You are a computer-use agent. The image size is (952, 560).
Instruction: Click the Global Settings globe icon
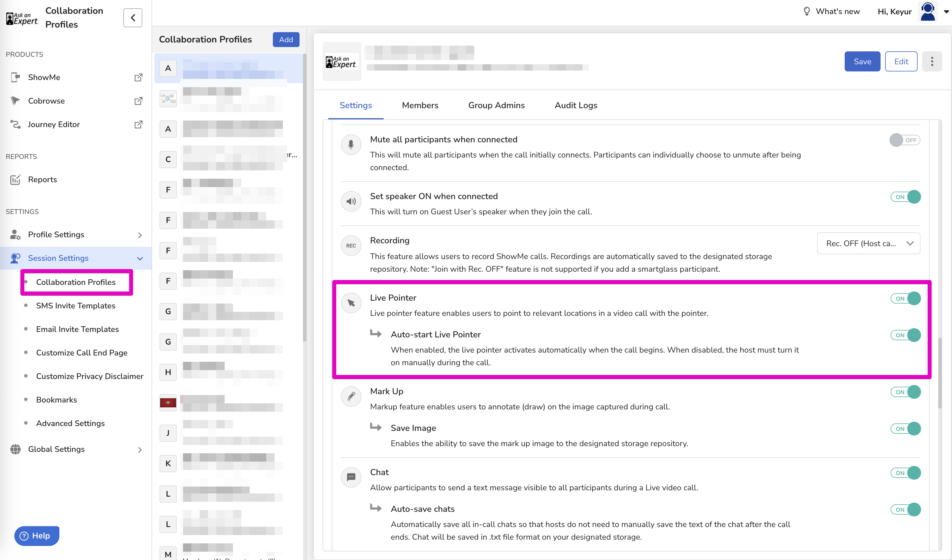(15, 449)
